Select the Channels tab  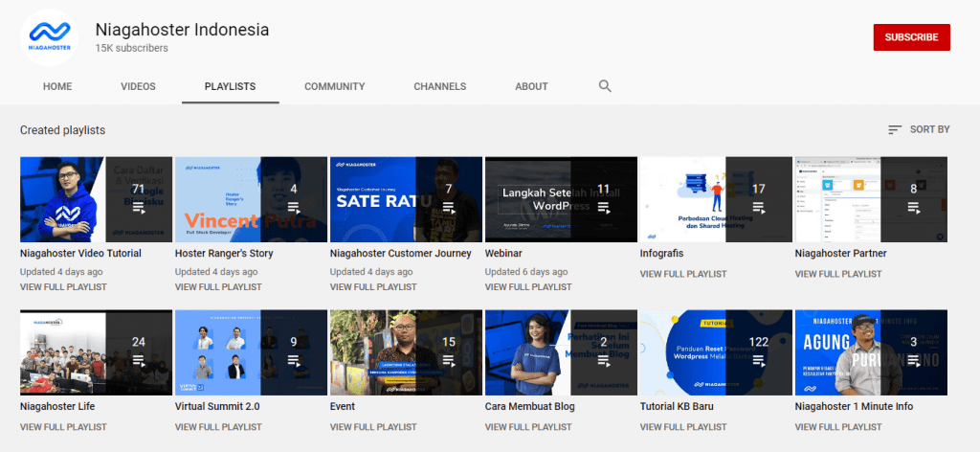tap(439, 86)
